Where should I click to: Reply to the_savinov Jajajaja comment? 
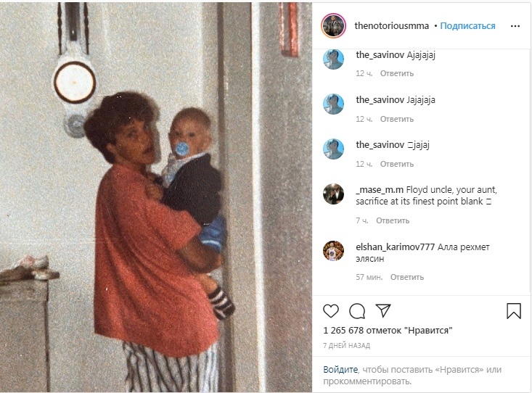click(396, 119)
